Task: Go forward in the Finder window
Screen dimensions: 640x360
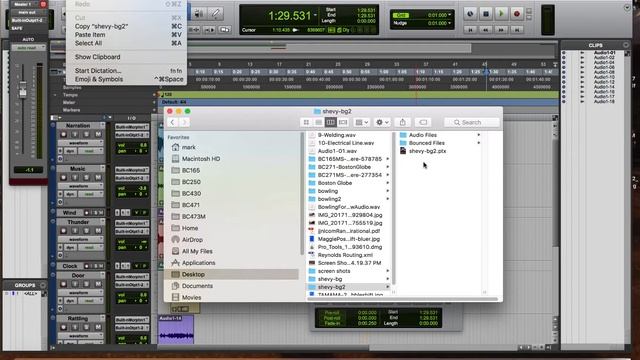Action: tap(184, 122)
